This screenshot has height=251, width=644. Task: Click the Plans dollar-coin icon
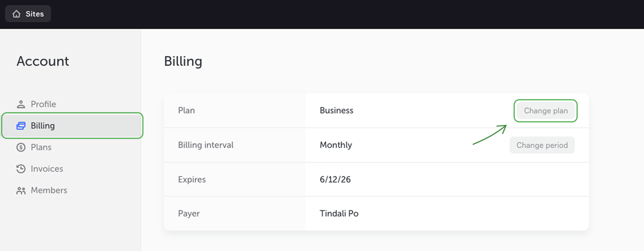click(21, 147)
